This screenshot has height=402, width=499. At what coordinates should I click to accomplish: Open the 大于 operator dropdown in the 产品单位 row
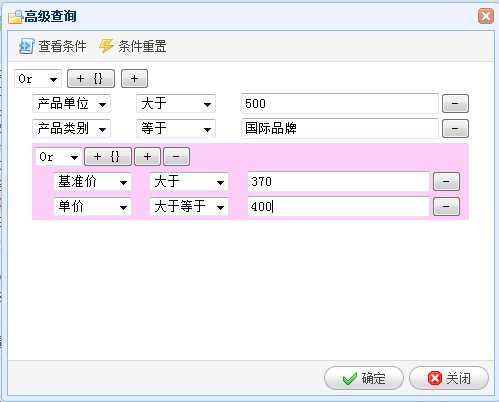coord(176,104)
